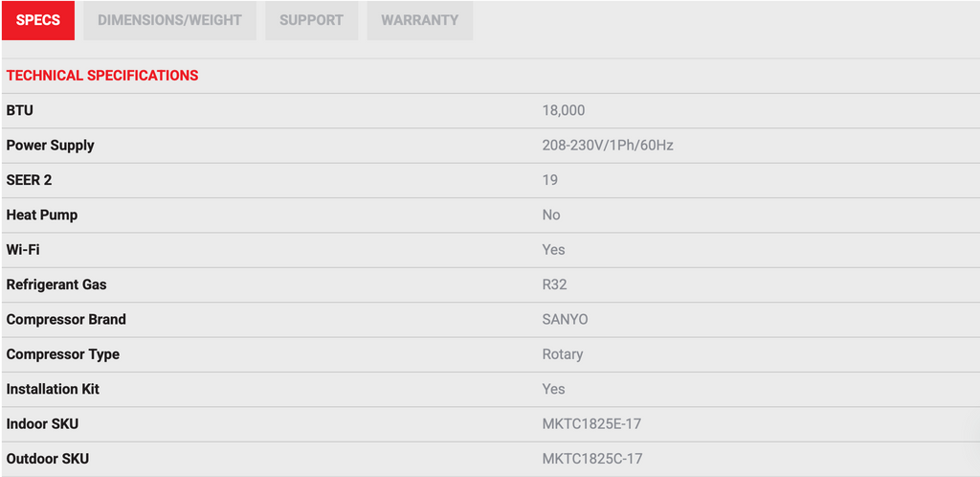Click the Compressor Type label
This screenshot has width=980, height=477.
(x=63, y=354)
